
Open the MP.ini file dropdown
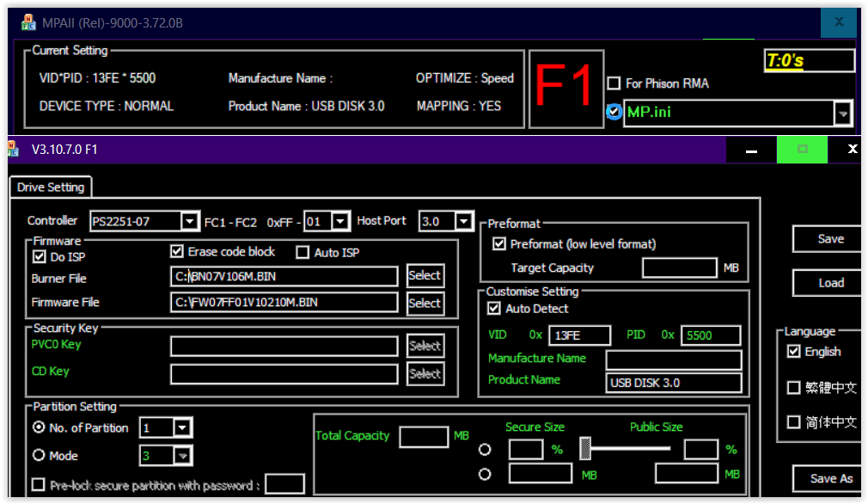tap(842, 114)
